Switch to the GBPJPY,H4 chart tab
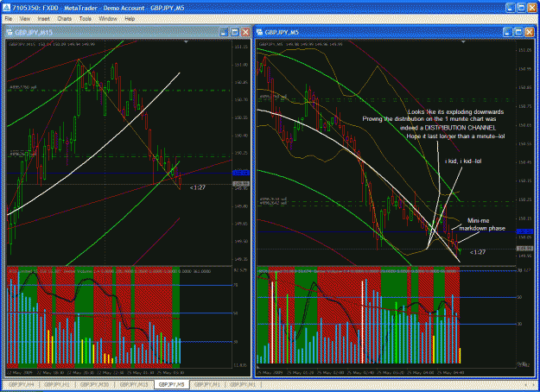 (21, 384)
